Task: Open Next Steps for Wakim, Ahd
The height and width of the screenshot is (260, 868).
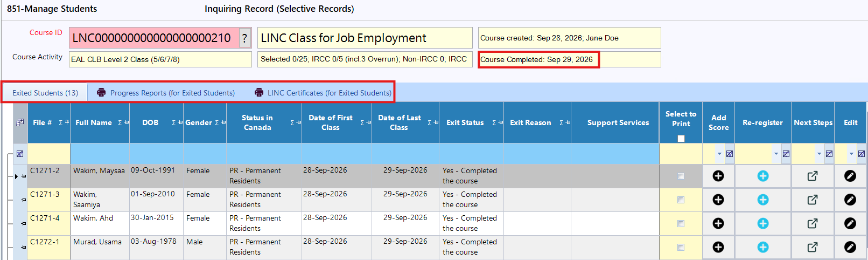Action: pos(813,223)
